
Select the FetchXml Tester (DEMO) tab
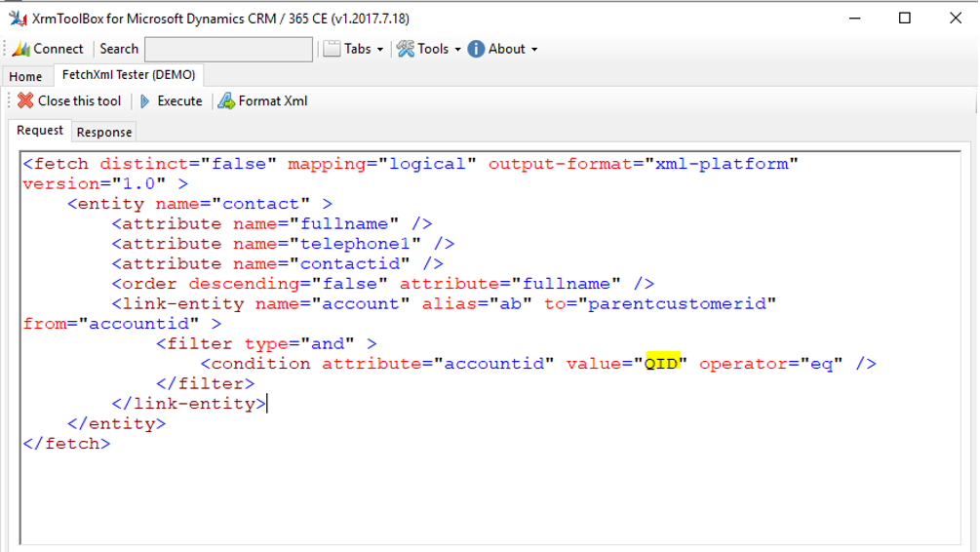pos(129,74)
